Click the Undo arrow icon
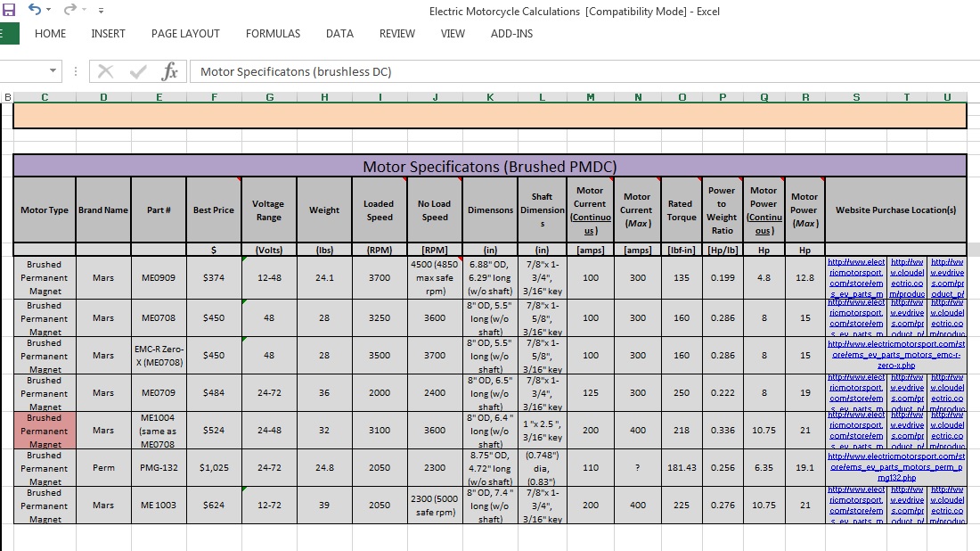This screenshot has width=980, height=551. (35, 10)
